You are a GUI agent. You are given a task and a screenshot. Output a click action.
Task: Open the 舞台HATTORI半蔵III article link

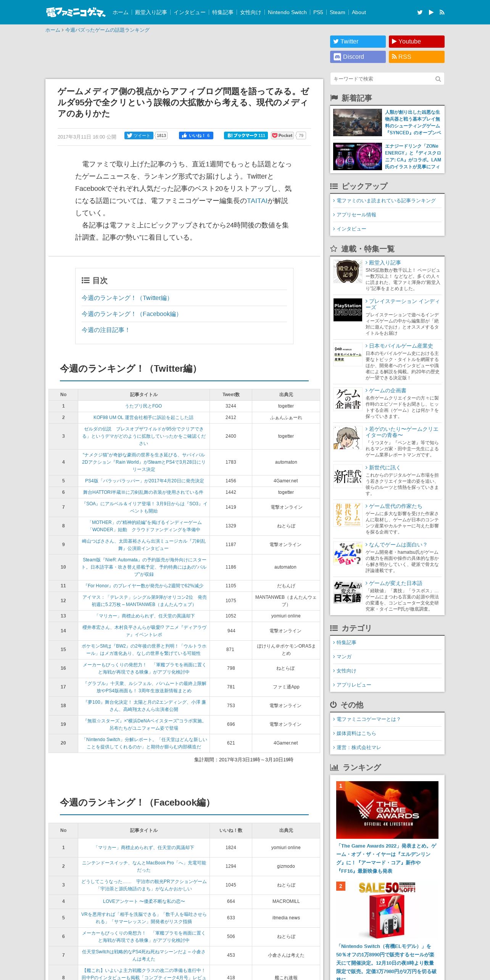tap(143, 492)
